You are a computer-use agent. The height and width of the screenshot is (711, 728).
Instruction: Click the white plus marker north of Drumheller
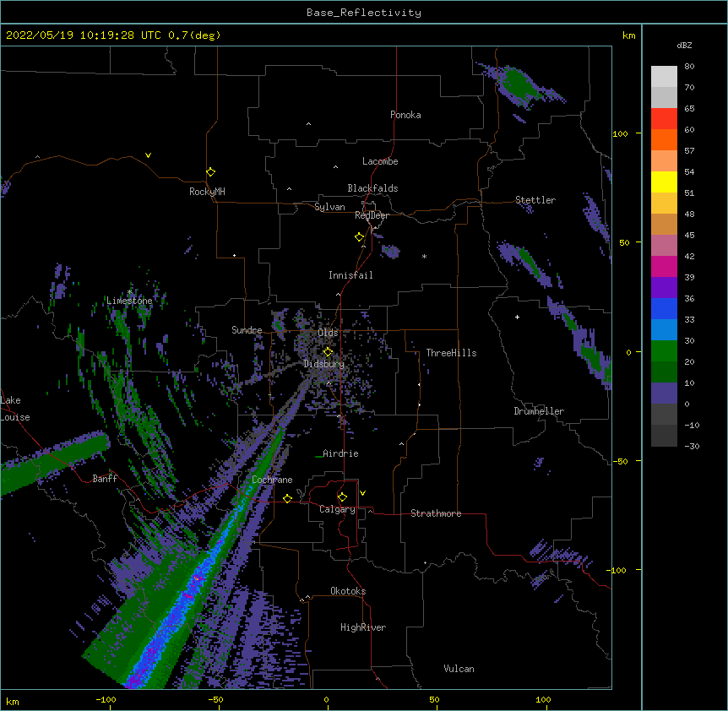(x=517, y=317)
